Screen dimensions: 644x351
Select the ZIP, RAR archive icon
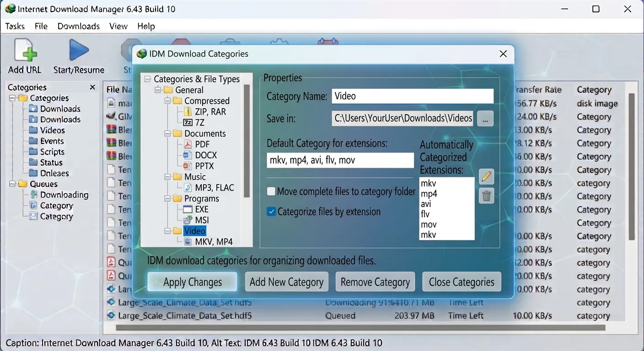[188, 112]
